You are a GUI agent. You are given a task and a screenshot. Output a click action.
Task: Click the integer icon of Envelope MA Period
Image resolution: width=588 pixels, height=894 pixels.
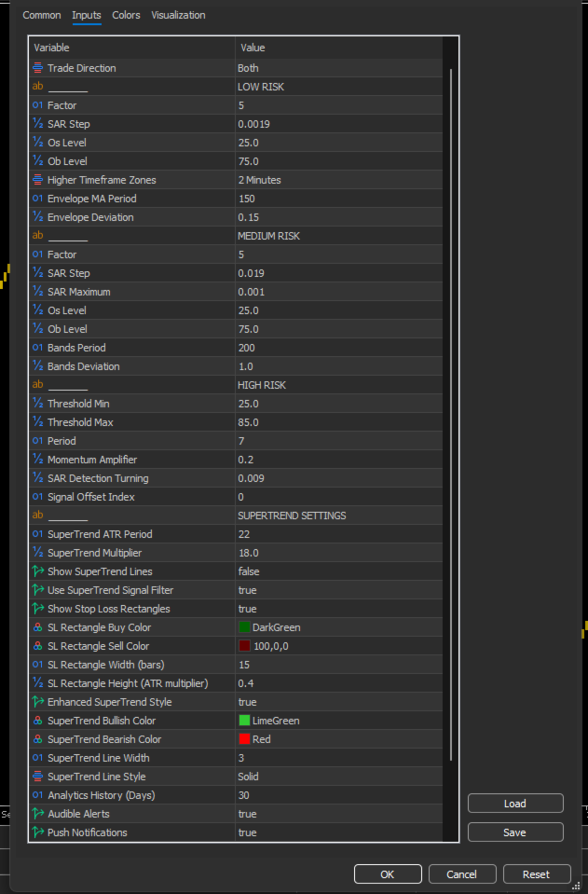37,199
